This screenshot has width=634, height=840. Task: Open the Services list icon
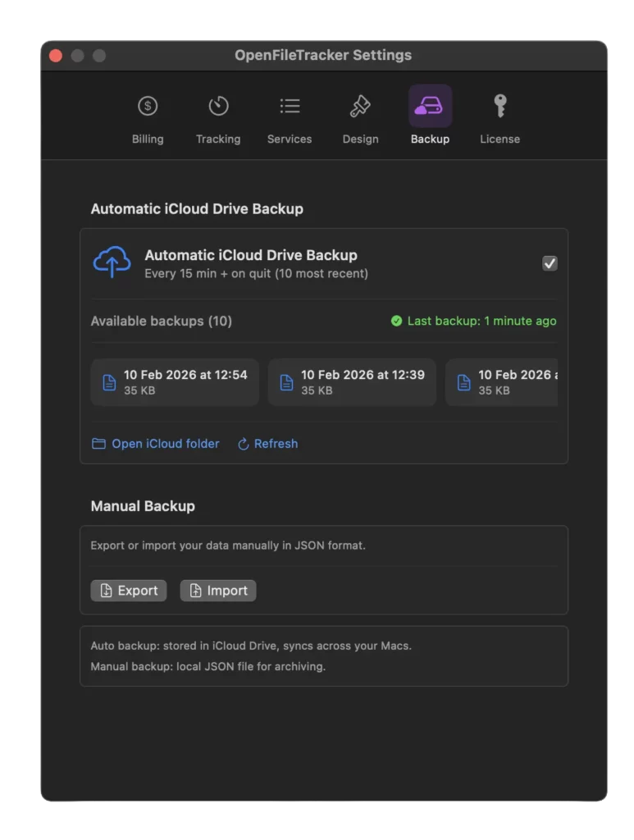point(290,106)
